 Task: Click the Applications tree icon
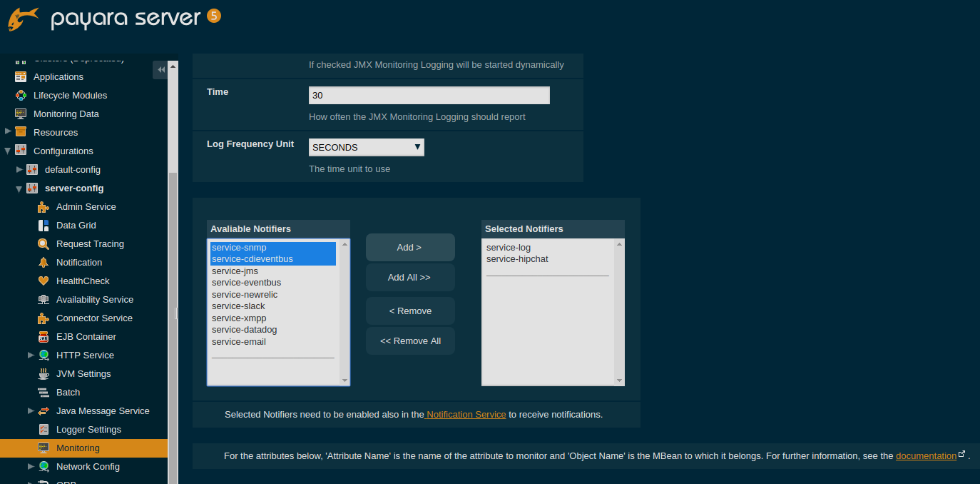[x=21, y=77]
